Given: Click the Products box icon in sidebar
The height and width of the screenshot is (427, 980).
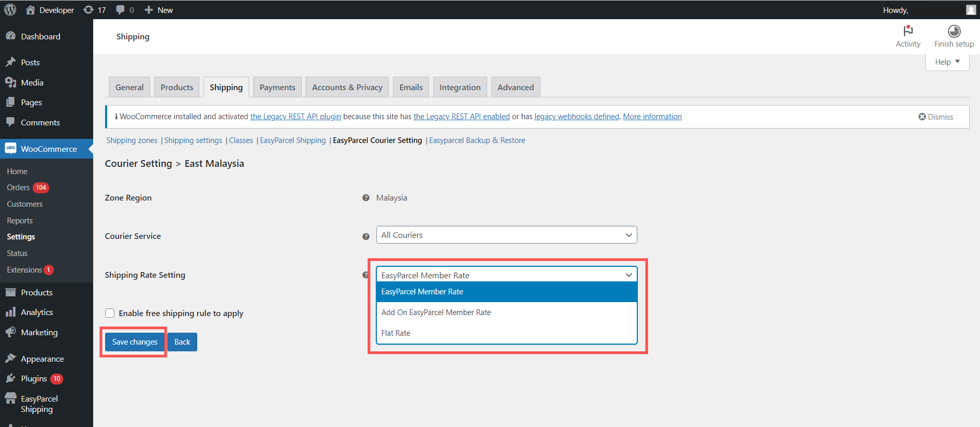Looking at the screenshot, I should pos(10,292).
